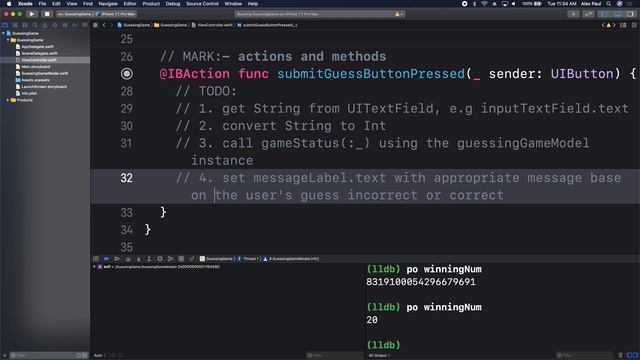
Task: Click the code review button
Action: 588,14
